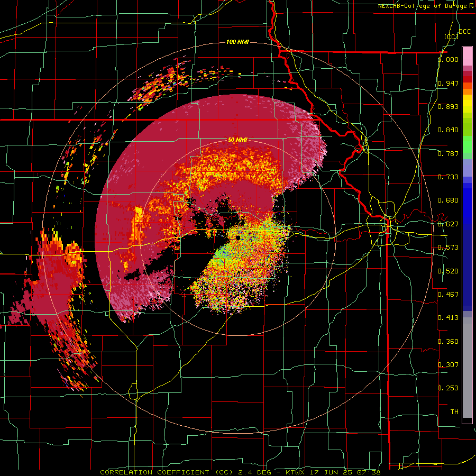Click the '17 JUN 25' date text
Viewport: 476px width, 476px height.
(x=331, y=472)
